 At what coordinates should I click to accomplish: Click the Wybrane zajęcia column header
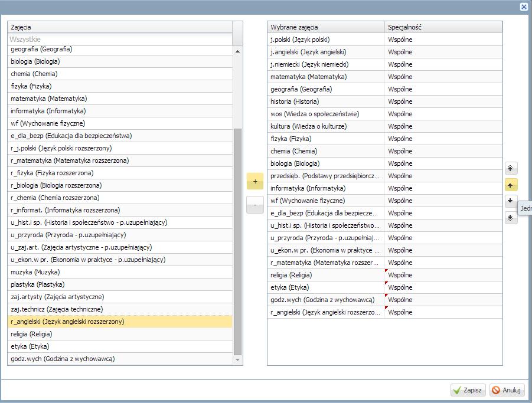click(x=326, y=27)
